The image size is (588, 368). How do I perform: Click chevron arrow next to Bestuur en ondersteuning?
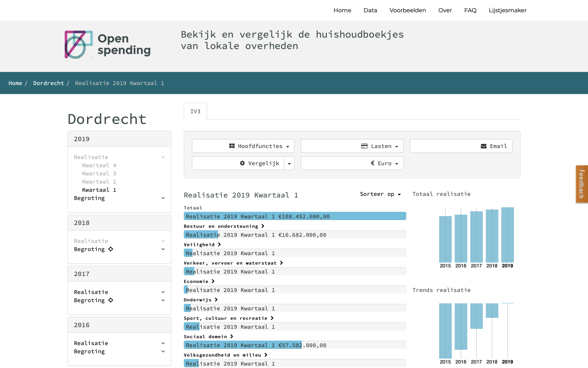pos(263,226)
